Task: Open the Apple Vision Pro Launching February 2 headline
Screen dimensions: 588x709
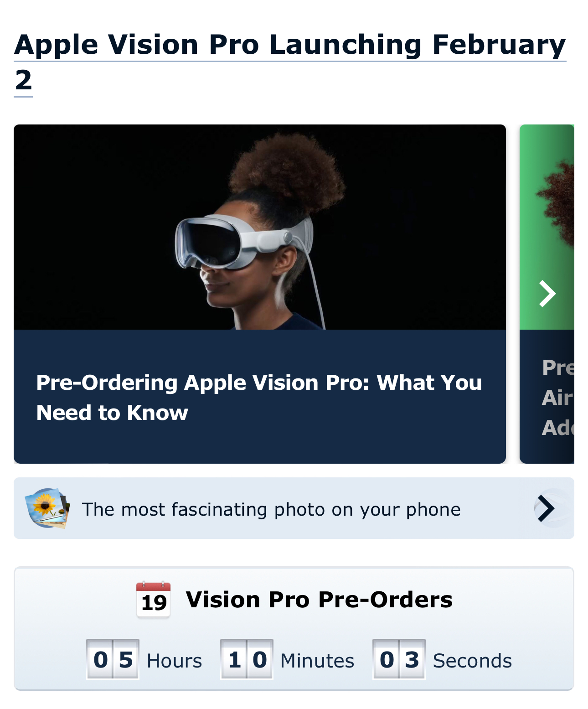Action: click(x=290, y=62)
